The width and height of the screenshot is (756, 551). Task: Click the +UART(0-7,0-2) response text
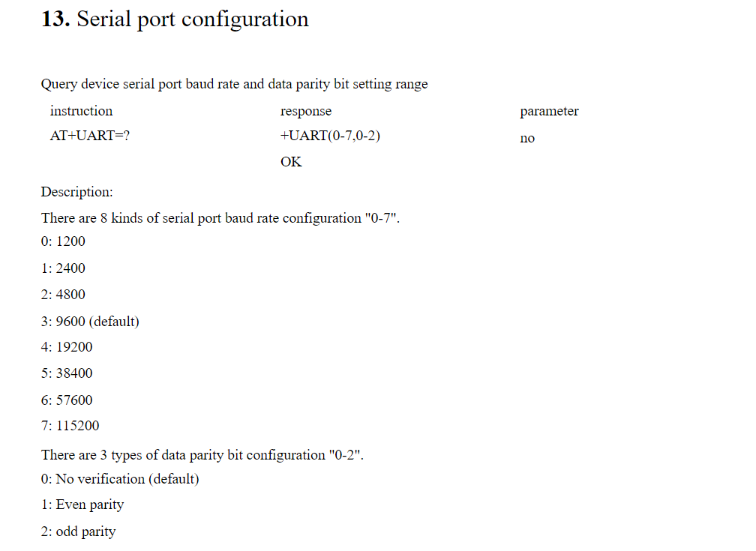330,136
